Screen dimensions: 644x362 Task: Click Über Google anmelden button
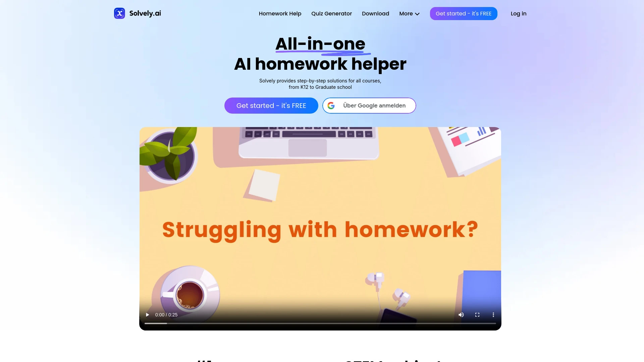(369, 105)
